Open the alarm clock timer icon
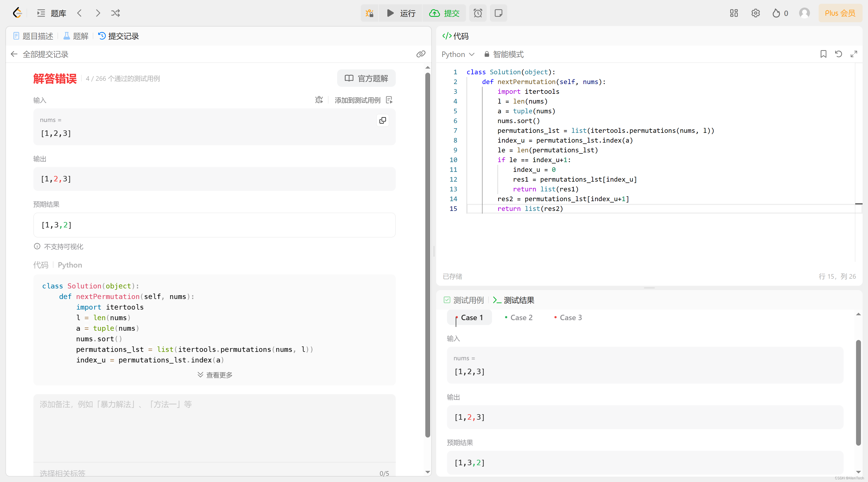868x482 pixels. [478, 13]
